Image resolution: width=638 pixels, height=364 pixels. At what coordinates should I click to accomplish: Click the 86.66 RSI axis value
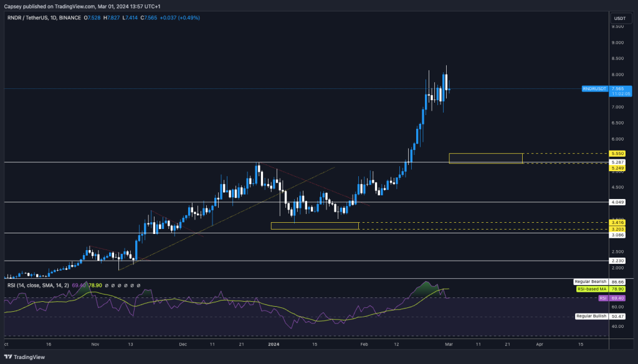coord(617,282)
